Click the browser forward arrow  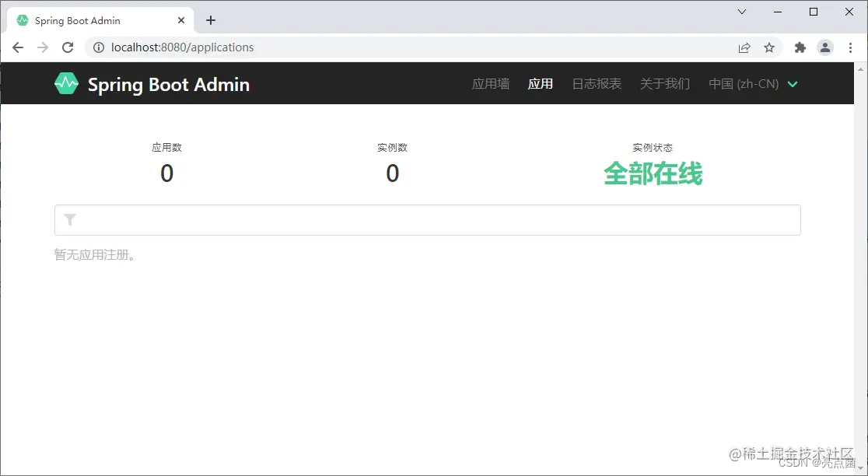[x=43, y=47]
